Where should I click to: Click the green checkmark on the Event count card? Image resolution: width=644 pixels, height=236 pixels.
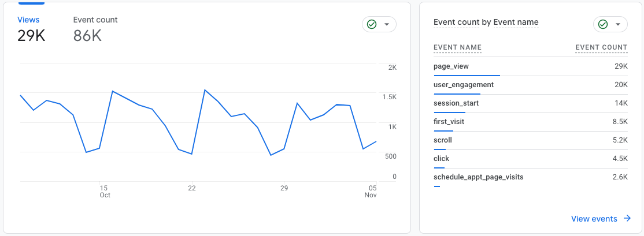(603, 25)
